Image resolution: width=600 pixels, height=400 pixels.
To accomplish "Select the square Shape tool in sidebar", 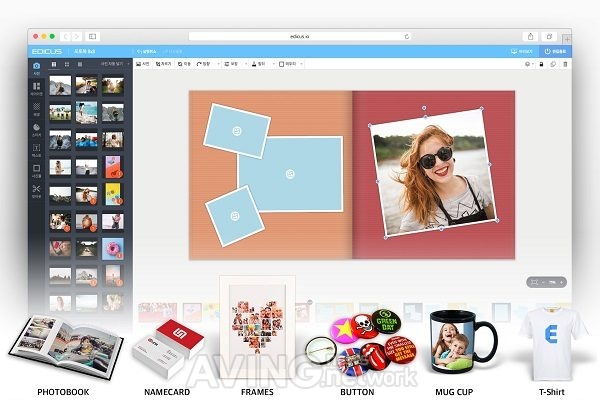I will click(x=36, y=171).
